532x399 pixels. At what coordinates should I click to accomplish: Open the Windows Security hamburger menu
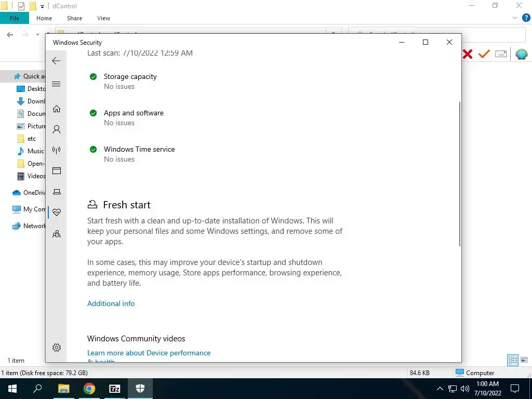coord(56,84)
